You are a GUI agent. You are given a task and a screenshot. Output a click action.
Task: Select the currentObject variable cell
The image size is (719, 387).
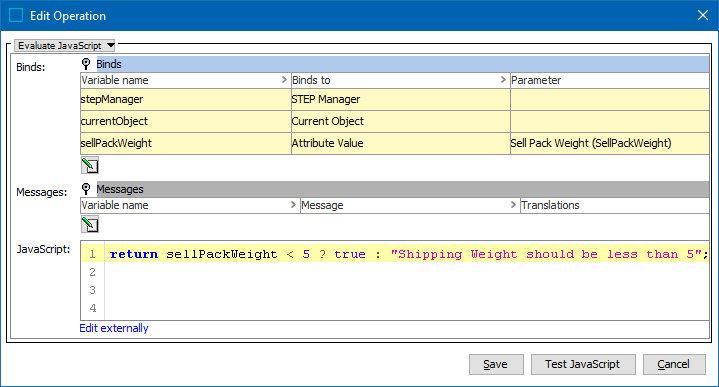[x=186, y=122]
